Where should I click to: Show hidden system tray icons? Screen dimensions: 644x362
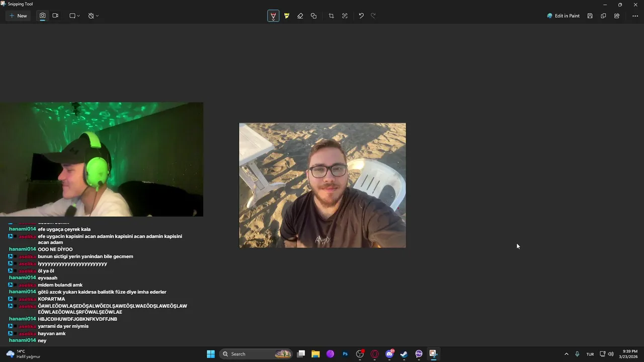point(567,354)
